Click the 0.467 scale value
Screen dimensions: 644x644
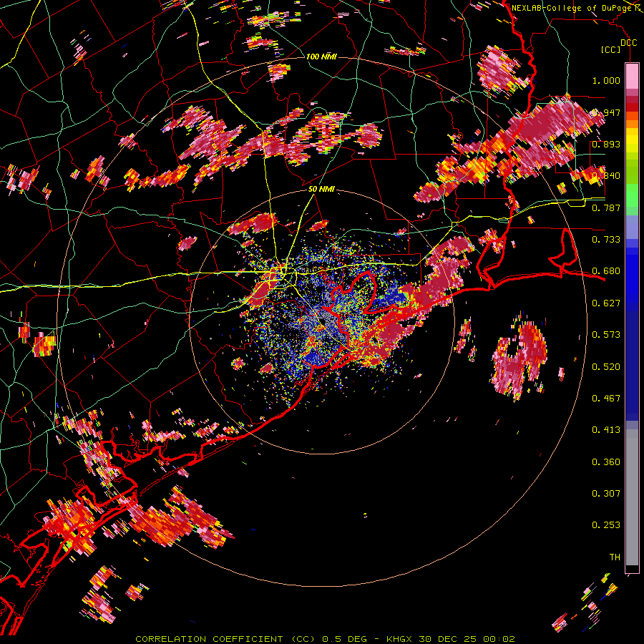coord(606,399)
